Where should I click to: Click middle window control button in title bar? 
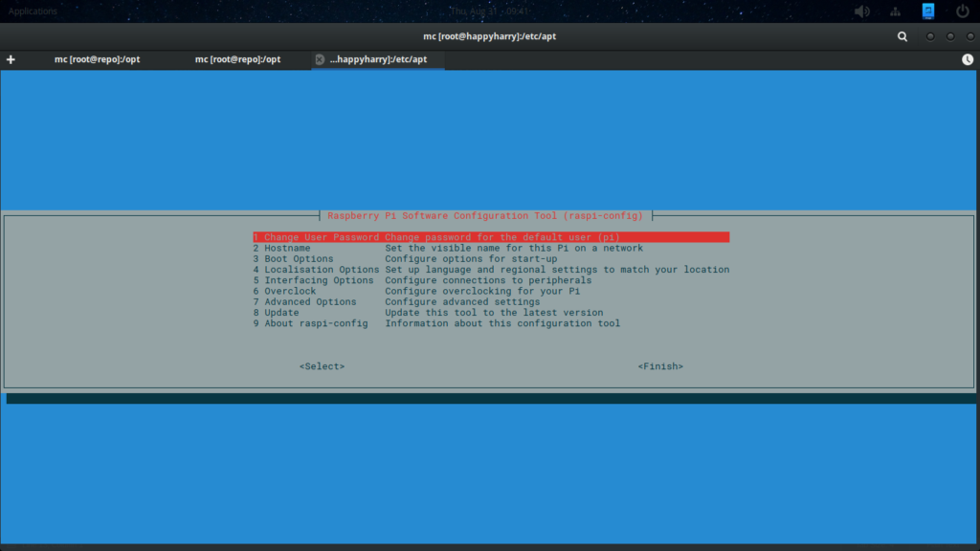(x=950, y=37)
